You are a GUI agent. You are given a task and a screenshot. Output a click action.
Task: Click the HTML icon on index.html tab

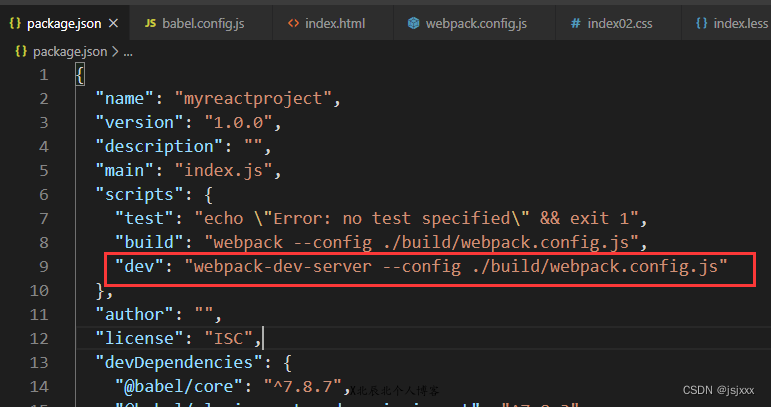pos(293,23)
